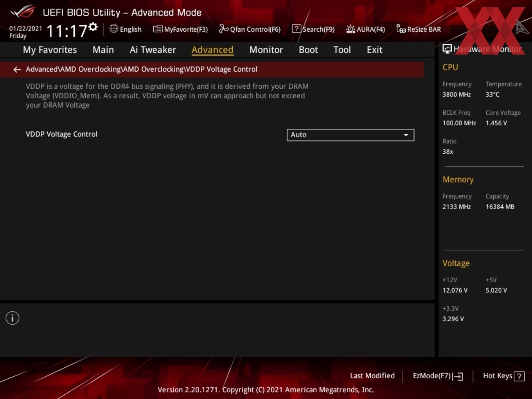Click the clock time 11:17
The image size is (532, 399).
[67, 31]
